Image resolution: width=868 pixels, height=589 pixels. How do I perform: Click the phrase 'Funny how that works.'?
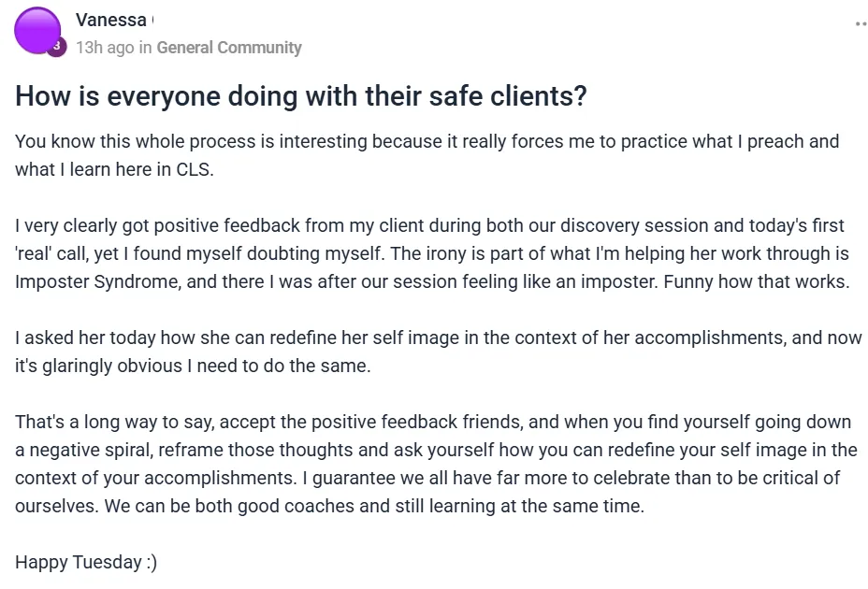(756, 281)
